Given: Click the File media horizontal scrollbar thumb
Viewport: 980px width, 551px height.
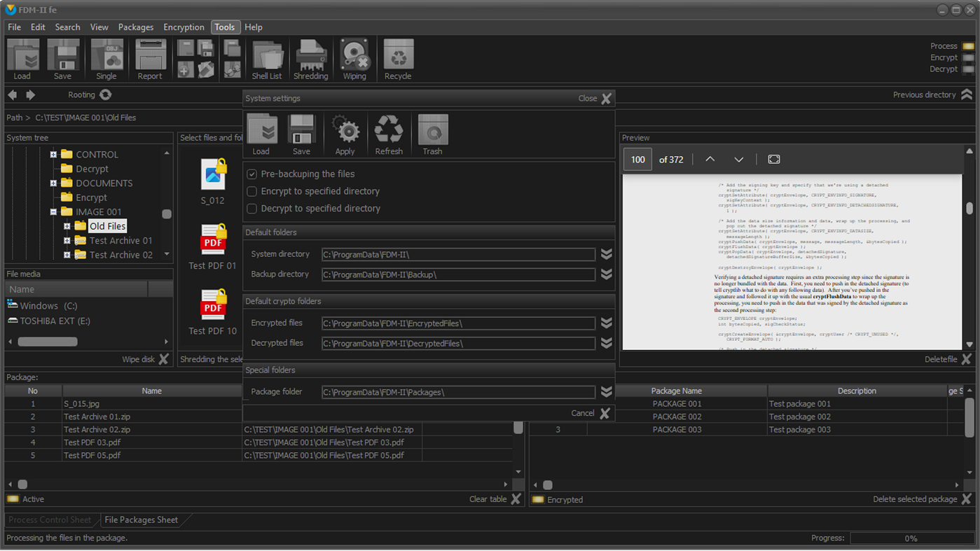Looking at the screenshot, I should tap(48, 342).
